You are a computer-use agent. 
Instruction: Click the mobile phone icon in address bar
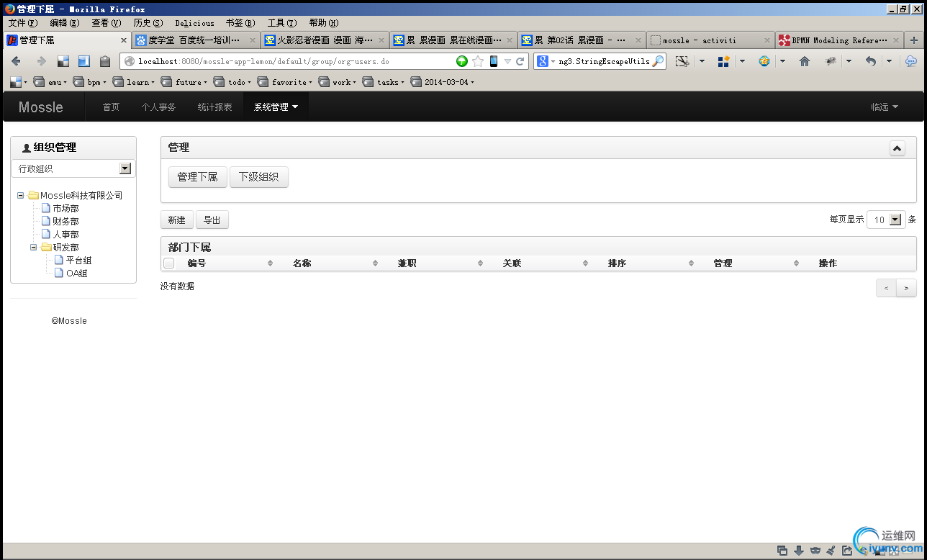(x=494, y=62)
